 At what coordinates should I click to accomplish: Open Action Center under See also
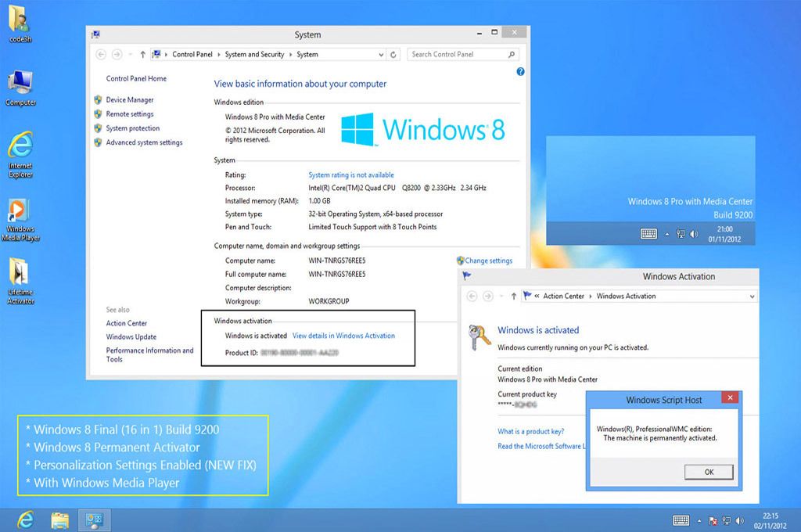126,323
